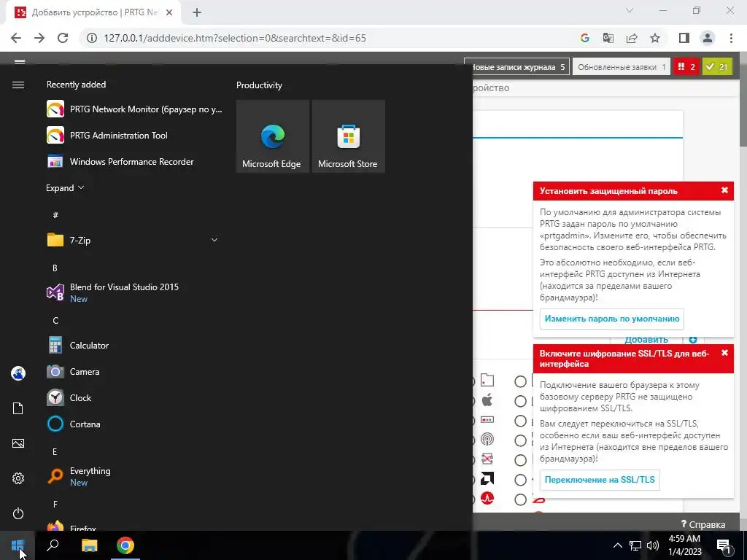The width and height of the screenshot is (747, 560).
Task: Open the Chrome profile menu
Action: click(x=708, y=38)
